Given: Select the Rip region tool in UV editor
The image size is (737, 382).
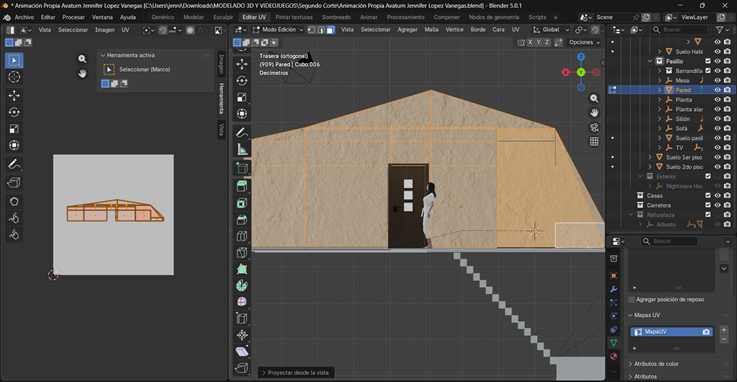Looking at the screenshot, I should click(14, 183).
